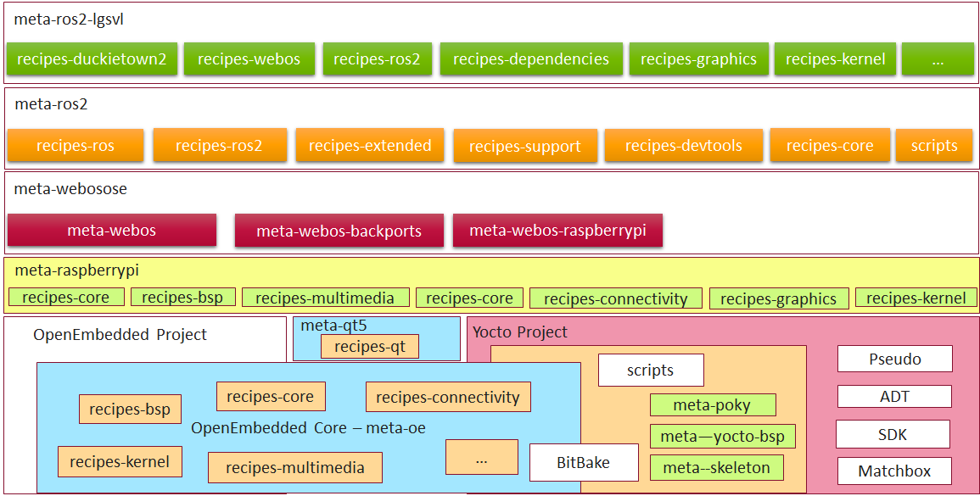Click recipes-connectivity in meta-raspberrypi layer
Screen dimensions: 980x496
click(615, 298)
